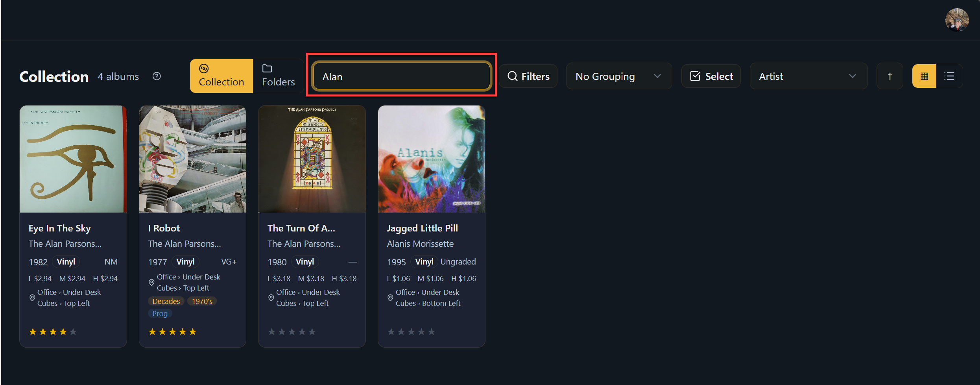Toggle sort direction arrow

tap(890, 76)
